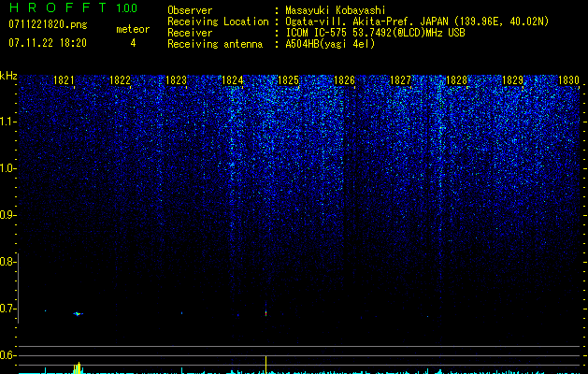Click the tall yellow intensity spike at bottom
This screenshot has height=374, width=588.
265,365
